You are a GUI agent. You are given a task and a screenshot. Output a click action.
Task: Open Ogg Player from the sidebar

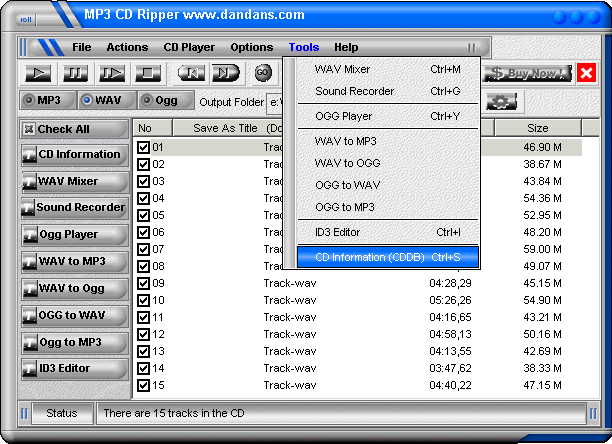click(x=74, y=235)
